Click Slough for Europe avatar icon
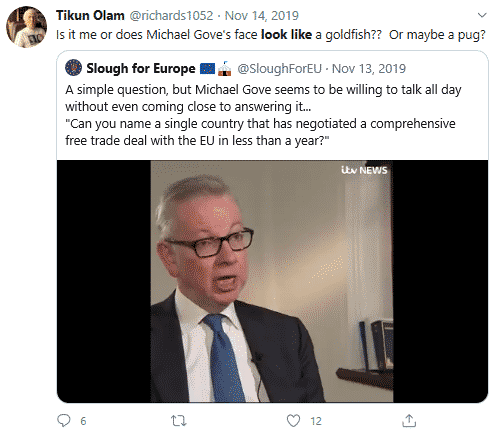This screenshot has height=434, width=501. click(x=73, y=68)
